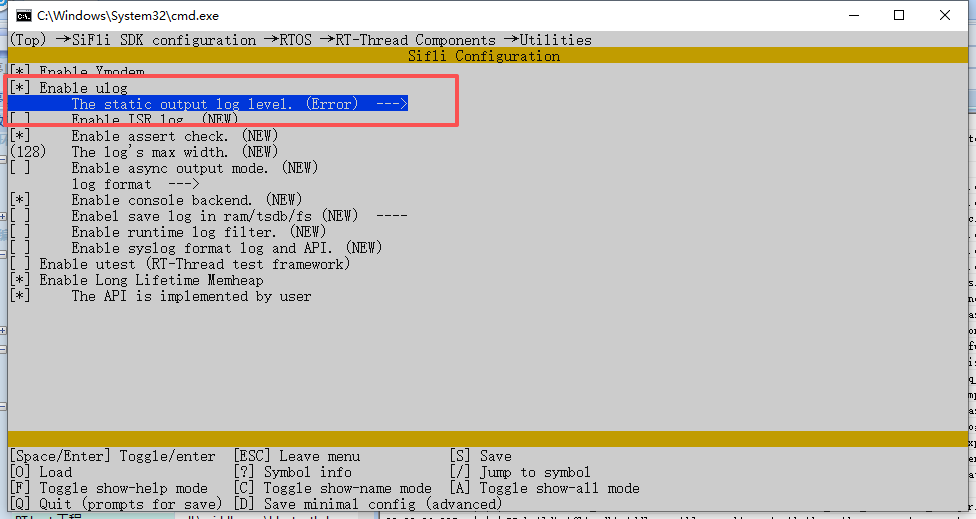Image resolution: width=976 pixels, height=519 pixels.
Task: Toggle the Enable Ymodem checkbox
Action: (x=20, y=72)
